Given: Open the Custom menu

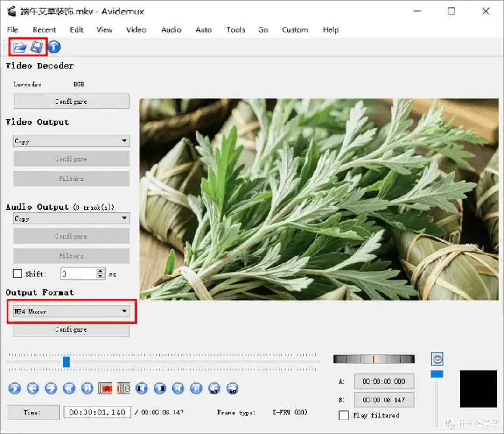Looking at the screenshot, I should pos(295,29).
